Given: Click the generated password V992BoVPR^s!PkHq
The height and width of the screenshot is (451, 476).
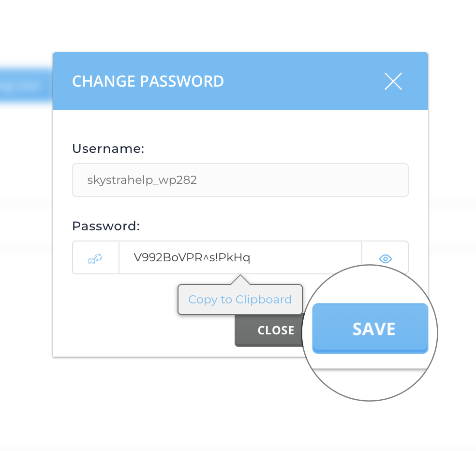Looking at the screenshot, I should [192, 258].
